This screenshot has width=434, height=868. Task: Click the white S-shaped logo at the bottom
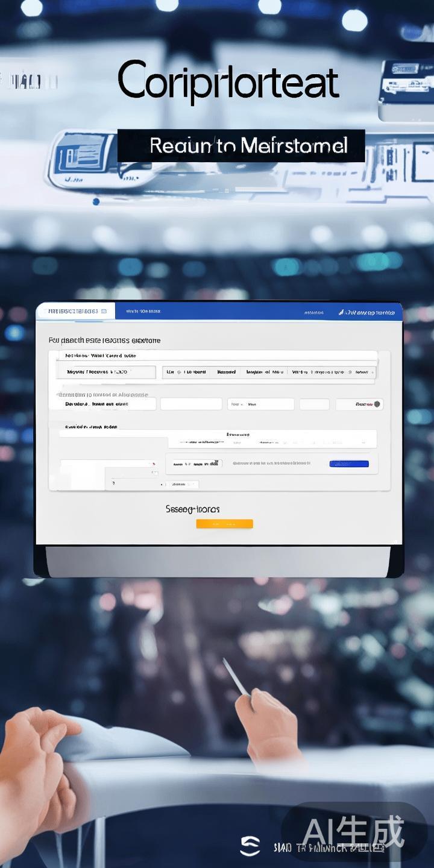coord(250,846)
